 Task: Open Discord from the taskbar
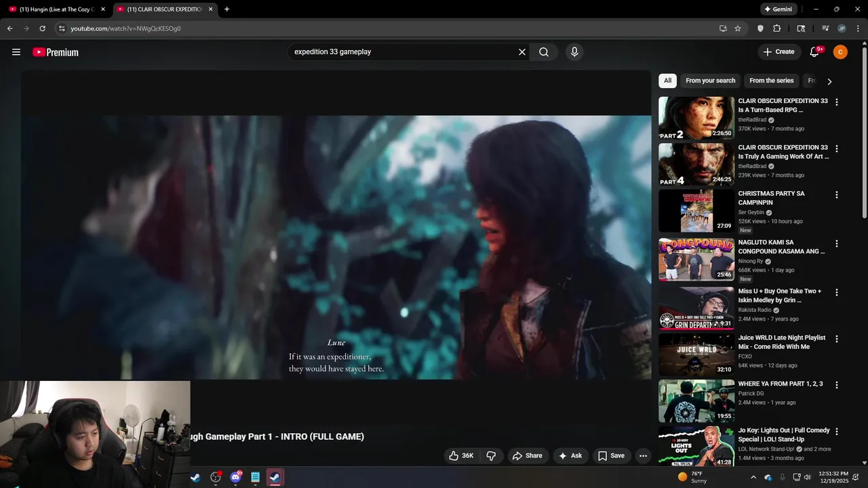click(x=236, y=477)
